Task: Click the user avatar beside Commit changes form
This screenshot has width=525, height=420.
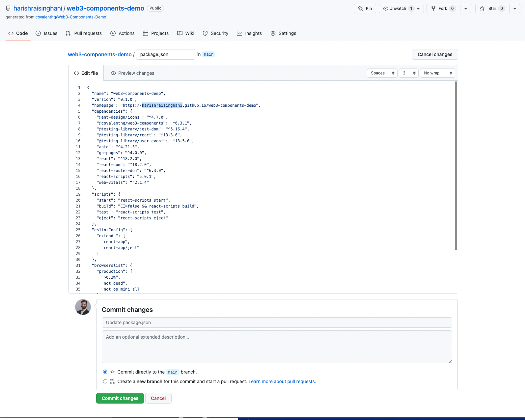Action: coord(83,307)
